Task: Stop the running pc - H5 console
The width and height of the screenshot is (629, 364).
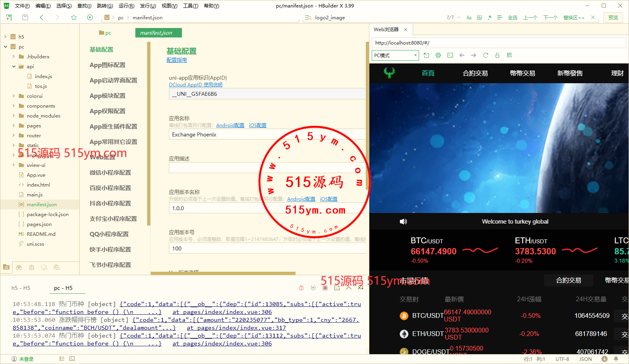Action: pos(325,288)
